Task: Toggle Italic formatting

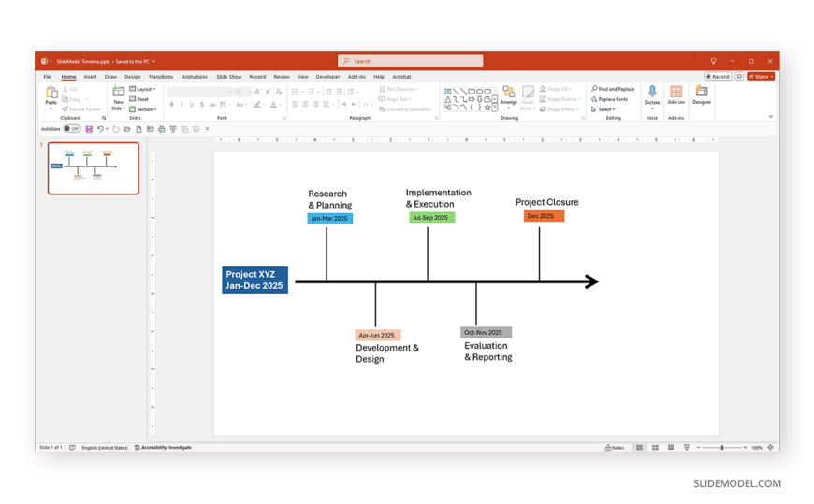Action: (182, 105)
